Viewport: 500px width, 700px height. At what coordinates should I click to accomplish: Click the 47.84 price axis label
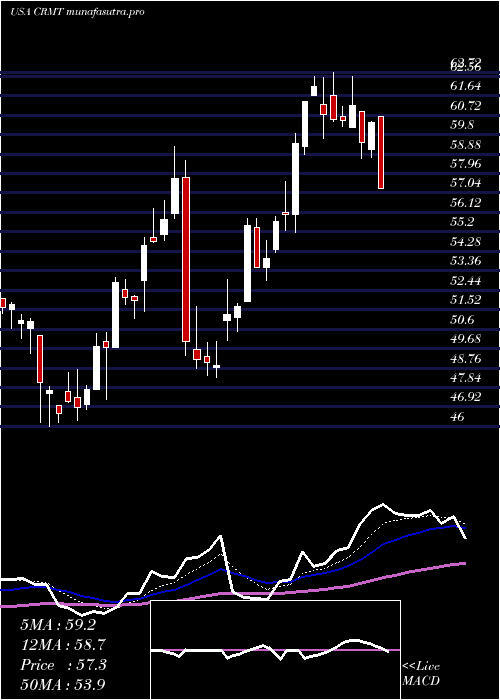click(466, 378)
